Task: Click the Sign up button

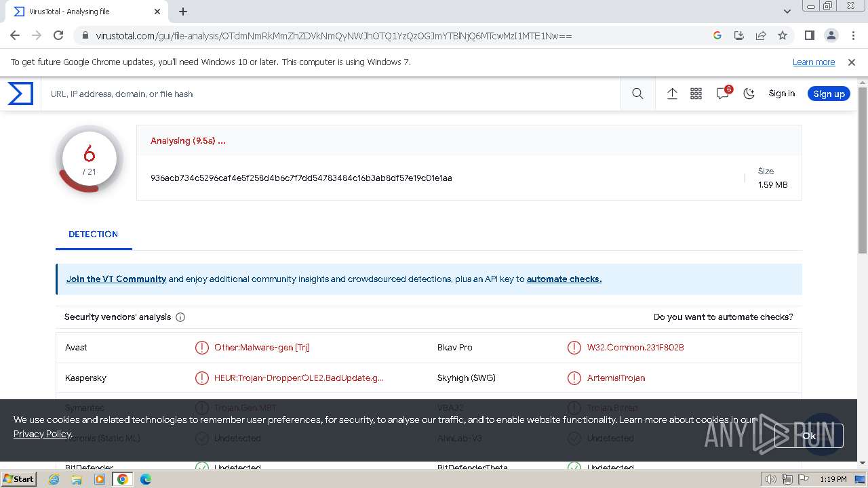Action: 829,94
